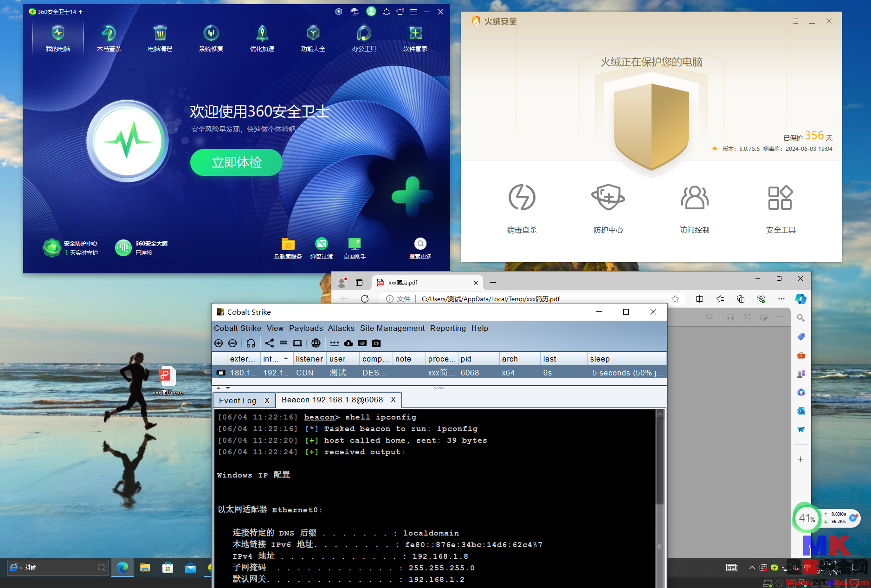
Task: Click the session table view icon
Action: (x=283, y=343)
